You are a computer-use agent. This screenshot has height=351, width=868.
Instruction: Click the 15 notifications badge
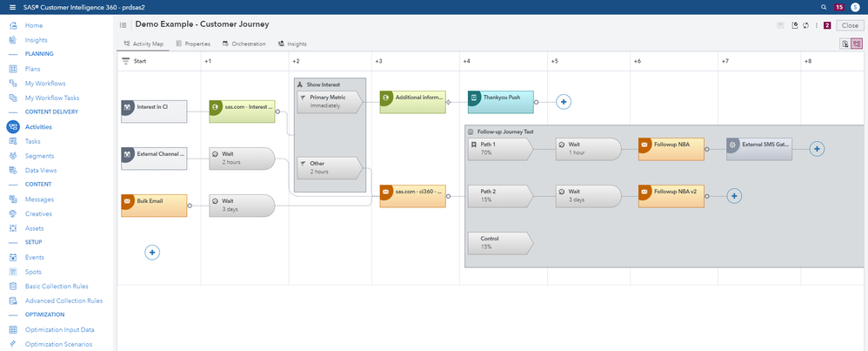click(x=839, y=7)
